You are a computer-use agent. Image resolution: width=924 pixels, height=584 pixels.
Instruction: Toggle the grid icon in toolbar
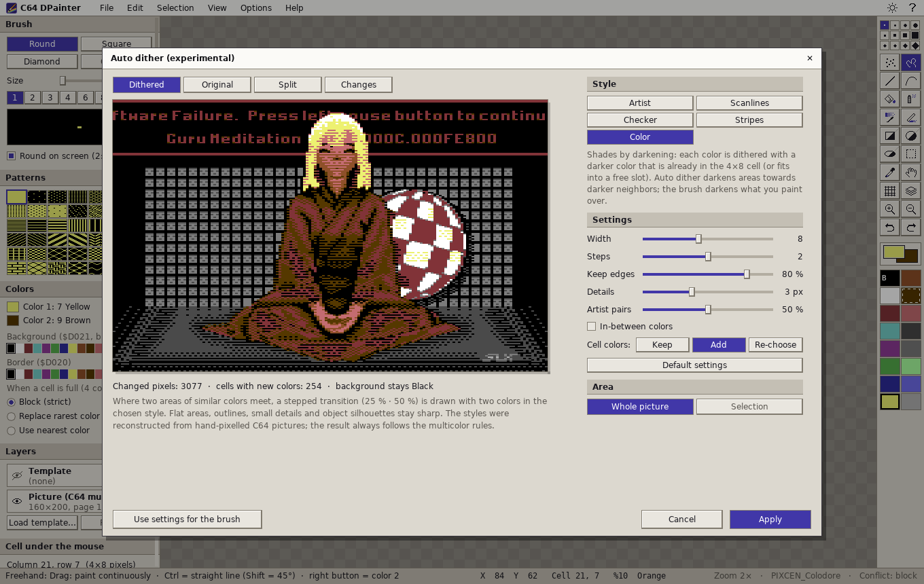pos(890,191)
